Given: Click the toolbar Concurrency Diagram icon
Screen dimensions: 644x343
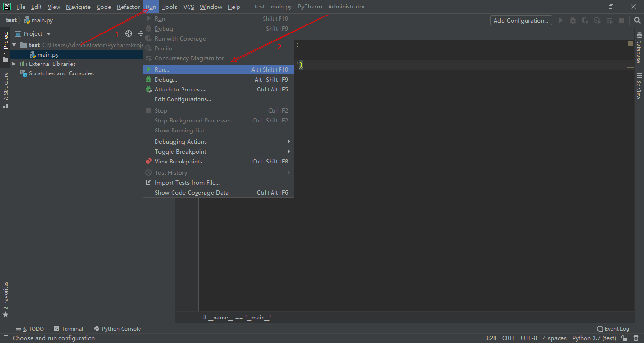Looking at the screenshot, I should pos(610,20).
